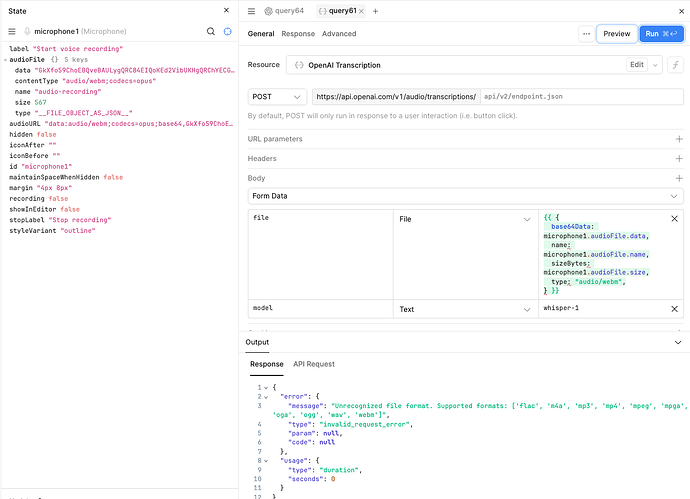Close the query editor panel
Screen dimensions: 690x499
(681, 11)
